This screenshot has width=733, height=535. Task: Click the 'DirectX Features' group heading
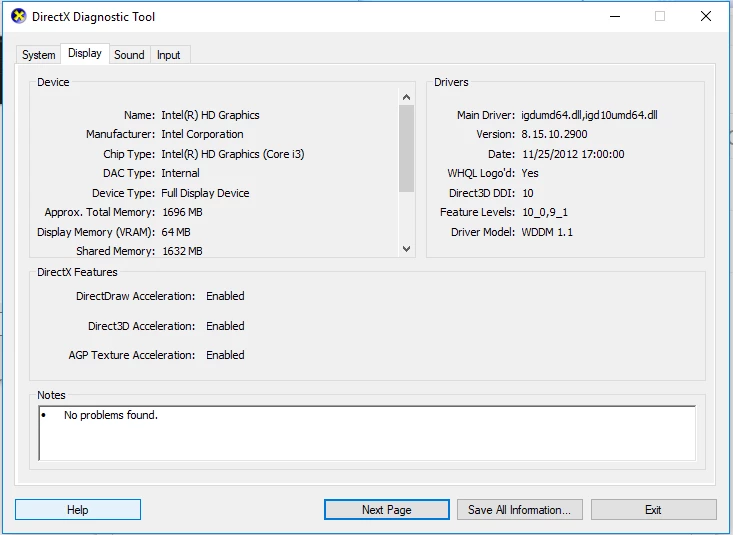77,272
